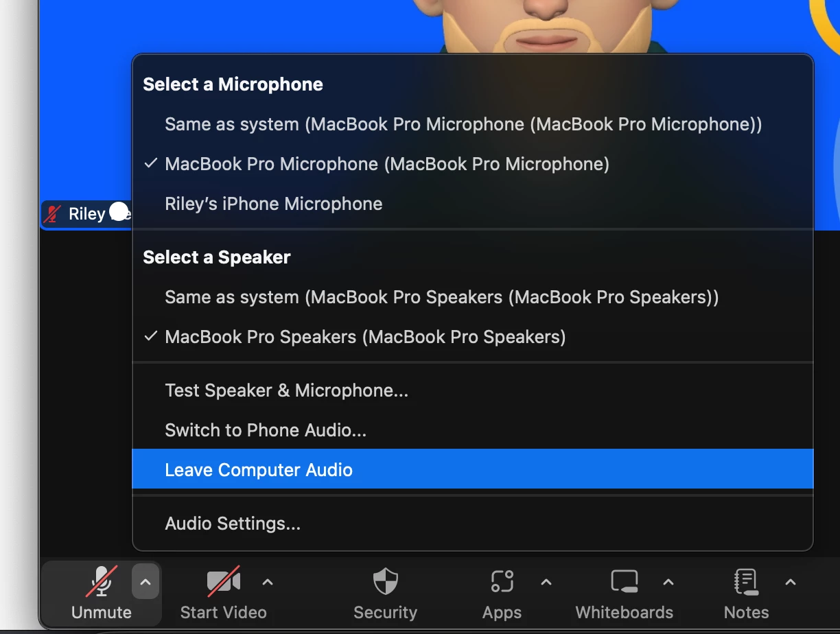Expand the chevron next to Notes
Viewport: 840px width, 634px height.
791,583
